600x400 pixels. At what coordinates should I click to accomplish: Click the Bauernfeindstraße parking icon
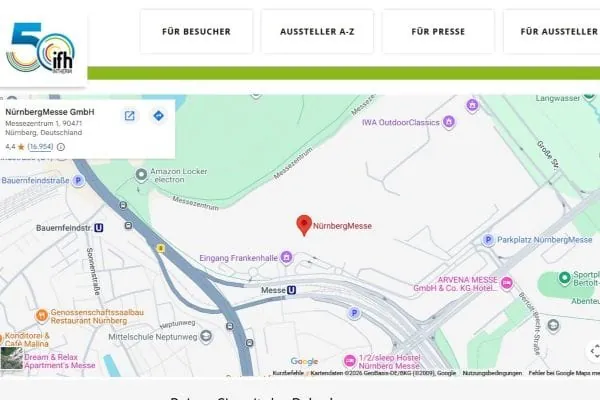(78, 180)
